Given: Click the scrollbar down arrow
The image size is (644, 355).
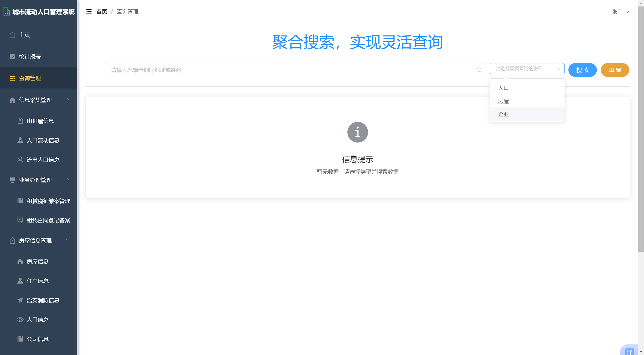Looking at the screenshot, I should 641,352.
